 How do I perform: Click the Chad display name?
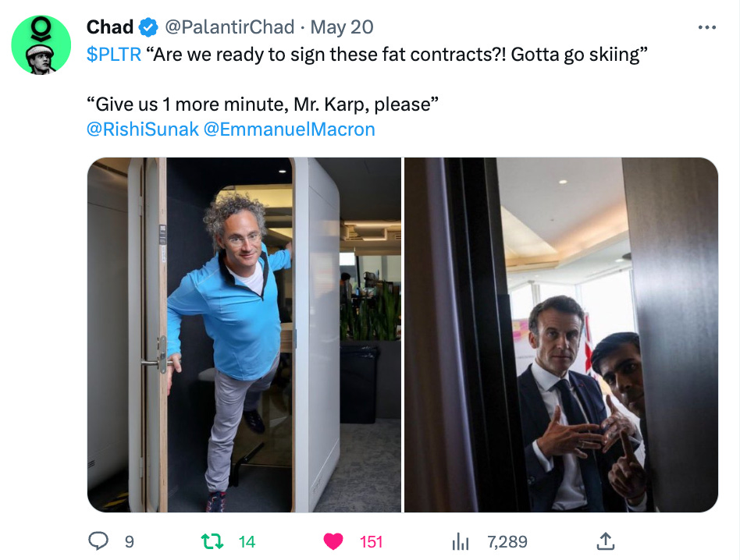[110, 27]
